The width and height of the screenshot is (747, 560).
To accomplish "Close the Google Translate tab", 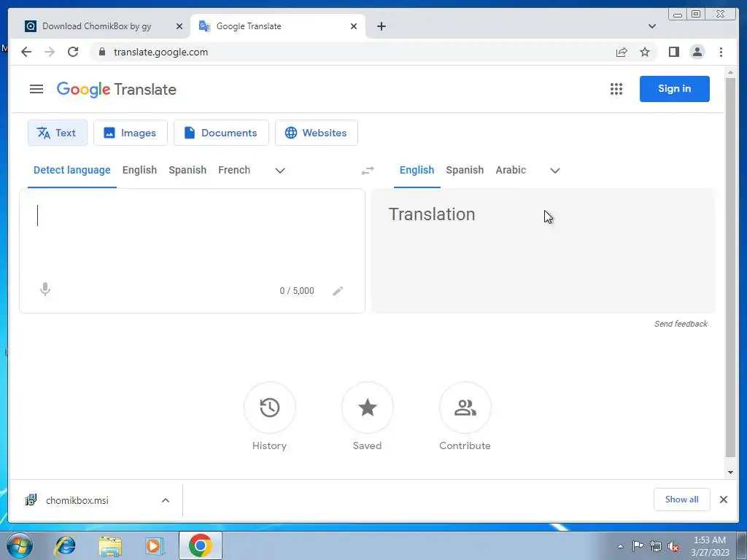I will [354, 26].
